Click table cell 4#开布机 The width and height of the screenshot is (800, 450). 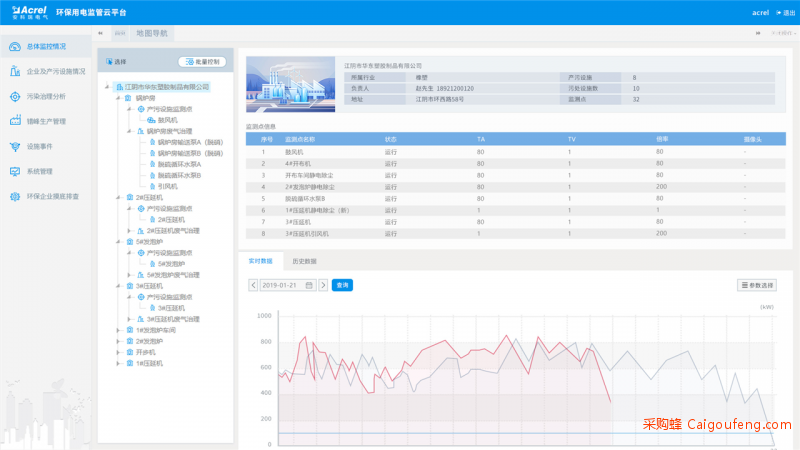pos(297,164)
